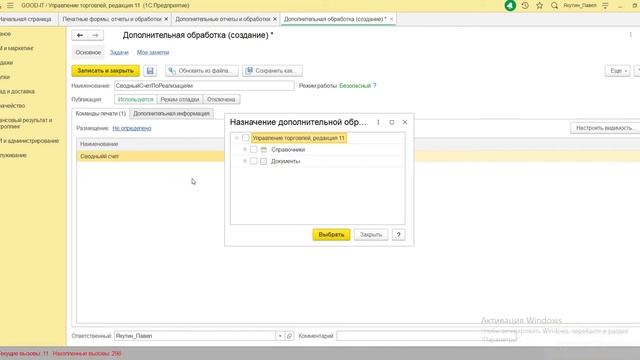Viewport: 640px width, 360px height.
Task: Click the Справочники table icon
Action: click(x=264, y=150)
